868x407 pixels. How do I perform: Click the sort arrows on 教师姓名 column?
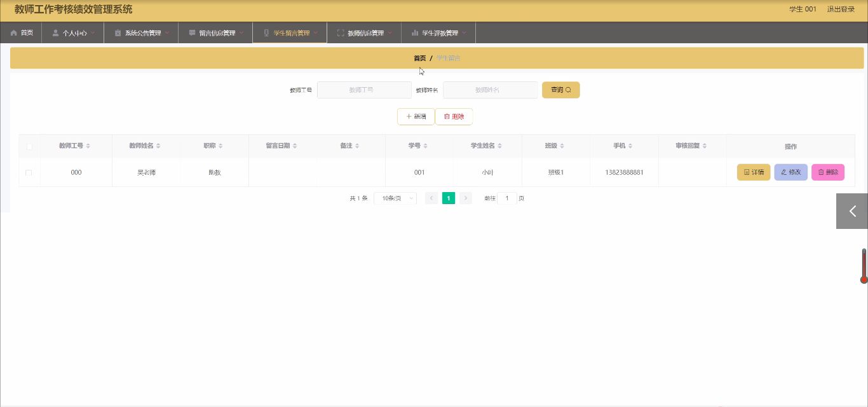[x=158, y=146]
